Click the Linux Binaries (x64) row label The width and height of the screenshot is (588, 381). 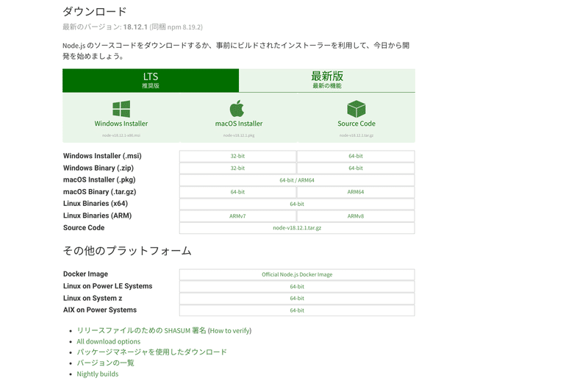tap(96, 204)
